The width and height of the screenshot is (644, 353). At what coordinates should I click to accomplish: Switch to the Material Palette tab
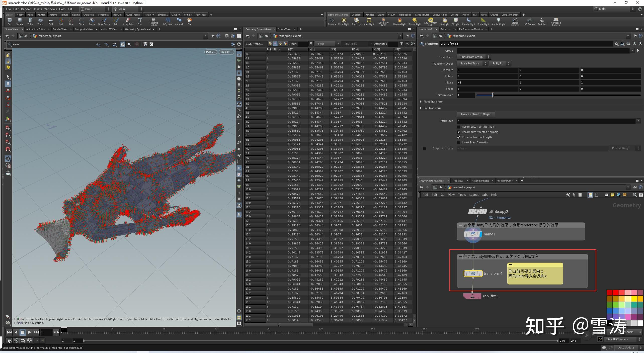[480, 181]
